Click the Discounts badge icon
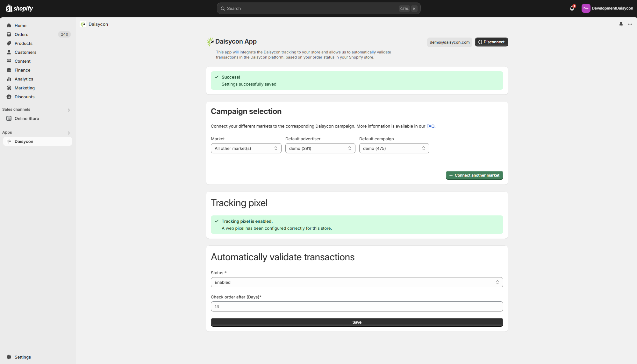The image size is (637, 364). coord(9,97)
